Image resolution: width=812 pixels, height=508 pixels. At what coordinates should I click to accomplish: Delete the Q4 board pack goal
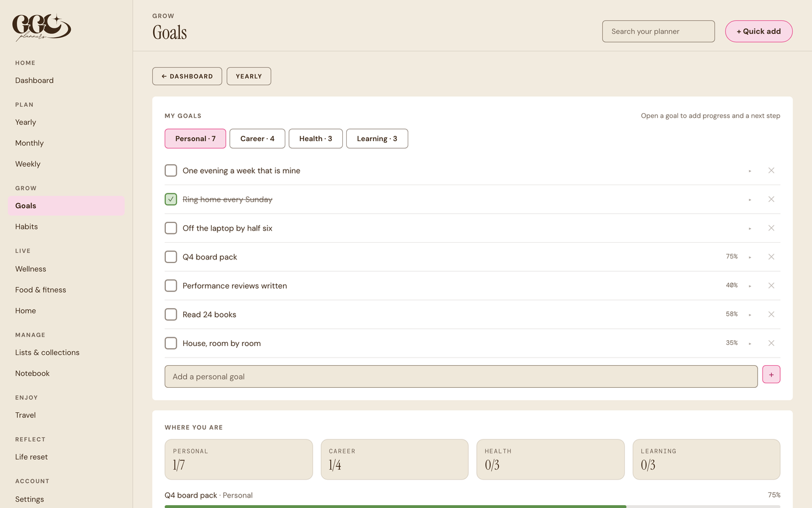point(771,257)
